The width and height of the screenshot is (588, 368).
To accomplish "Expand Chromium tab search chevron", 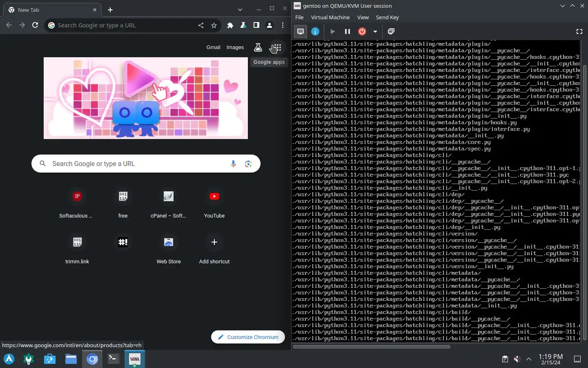I will tap(240, 10).
